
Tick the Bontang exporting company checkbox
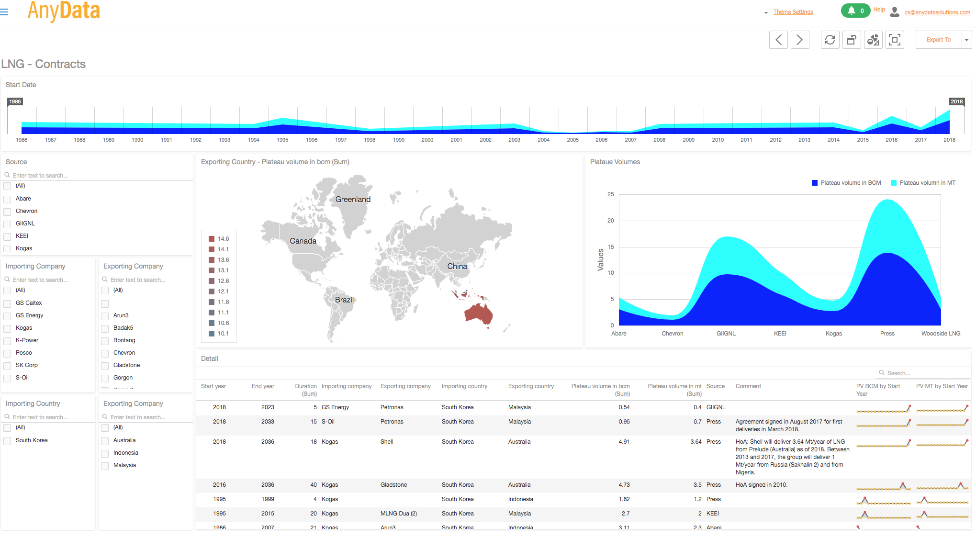[105, 340]
